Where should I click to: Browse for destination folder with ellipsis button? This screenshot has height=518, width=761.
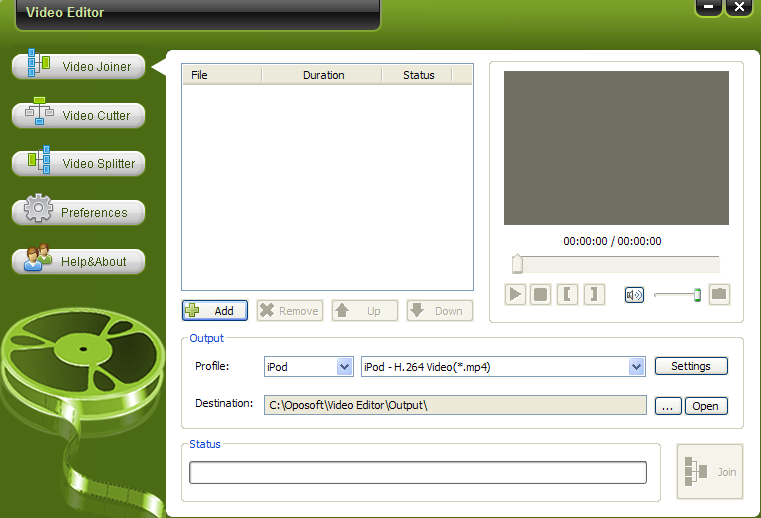(668, 406)
